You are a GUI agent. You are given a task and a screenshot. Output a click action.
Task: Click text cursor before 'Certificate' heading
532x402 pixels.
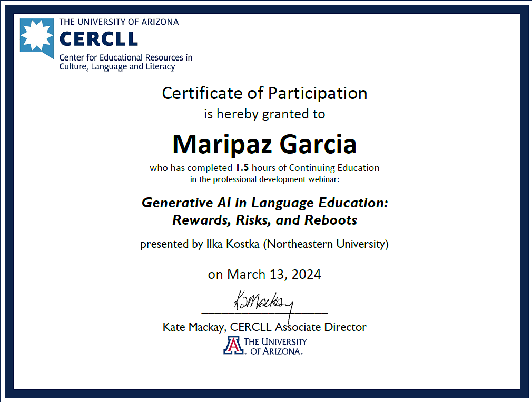pos(162,94)
